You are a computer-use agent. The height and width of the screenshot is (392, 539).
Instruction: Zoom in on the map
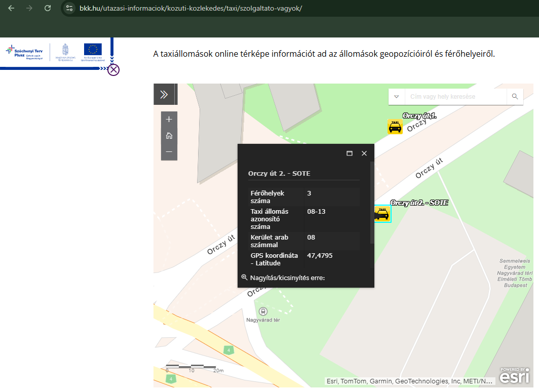click(169, 120)
